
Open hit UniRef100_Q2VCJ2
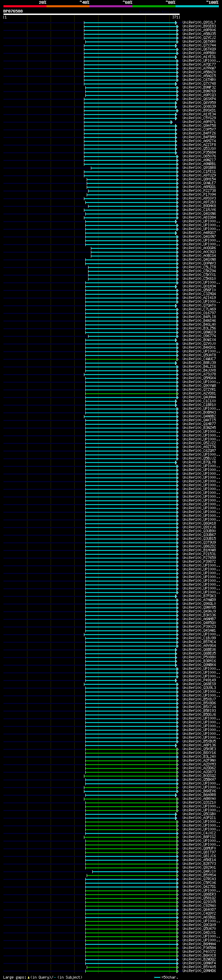click(199, 38)
